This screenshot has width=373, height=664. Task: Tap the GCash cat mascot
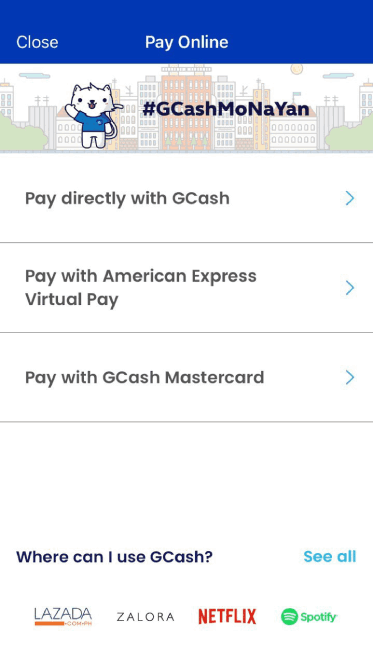[93, 115]
